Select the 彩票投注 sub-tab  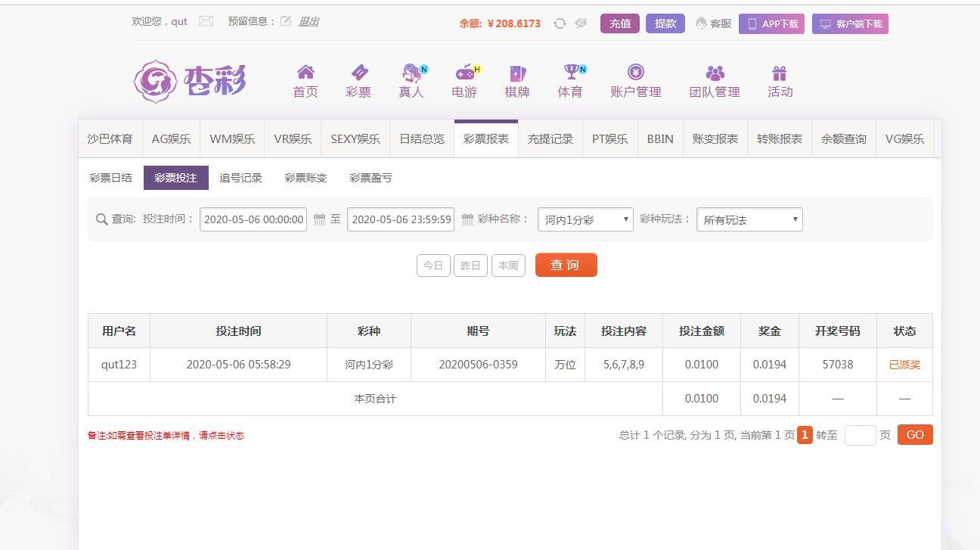point(175,178)
